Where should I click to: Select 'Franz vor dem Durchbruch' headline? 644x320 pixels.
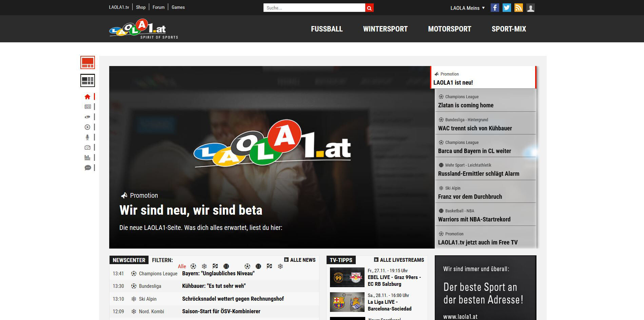pyautogui.click(x=470, y=197)
